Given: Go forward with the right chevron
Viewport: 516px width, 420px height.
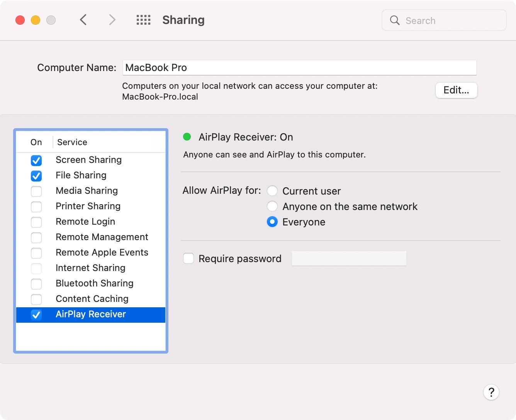Looking at the screenshot, I should click(112, 20).
